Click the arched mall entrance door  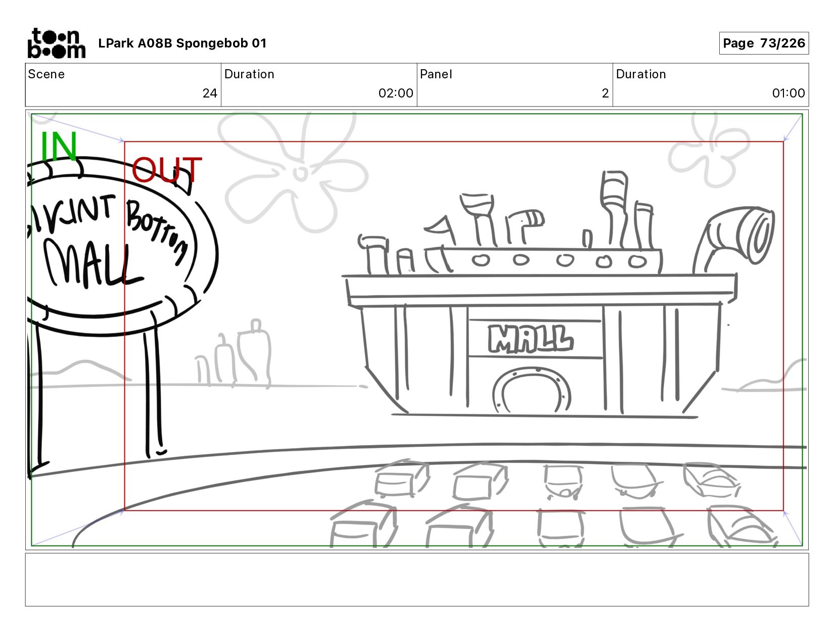pyautogui.click(x=531, y=390)
